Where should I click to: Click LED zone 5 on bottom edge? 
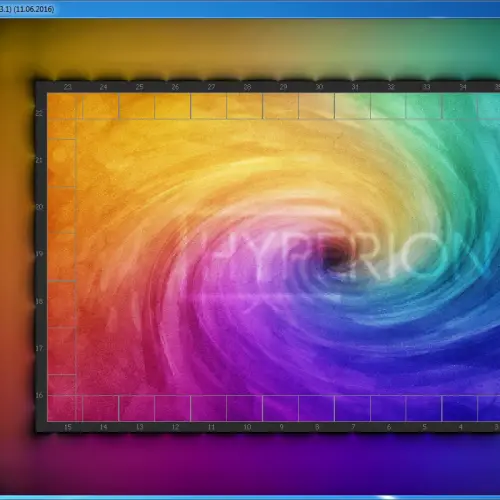424,408
